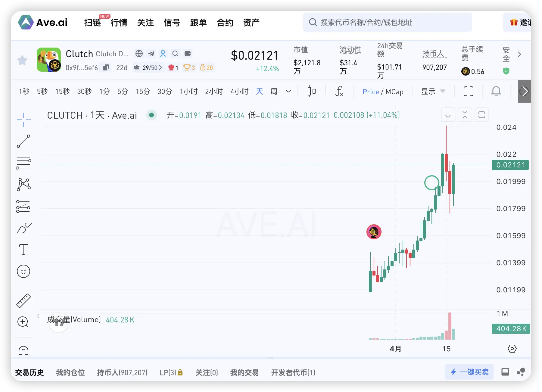Select the crosshair cursor tool
Viewport: 542px width, 392px height.
(x=23, y=120)
